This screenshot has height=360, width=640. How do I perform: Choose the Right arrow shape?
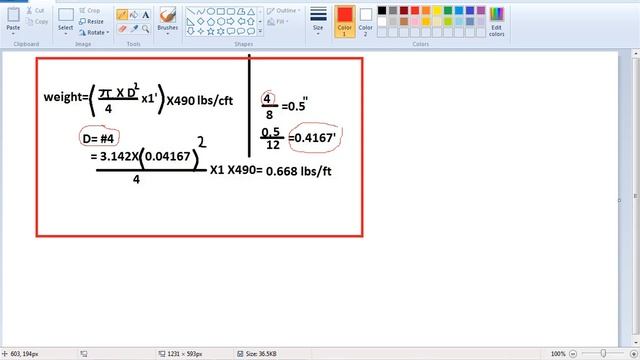click(231, 21)
